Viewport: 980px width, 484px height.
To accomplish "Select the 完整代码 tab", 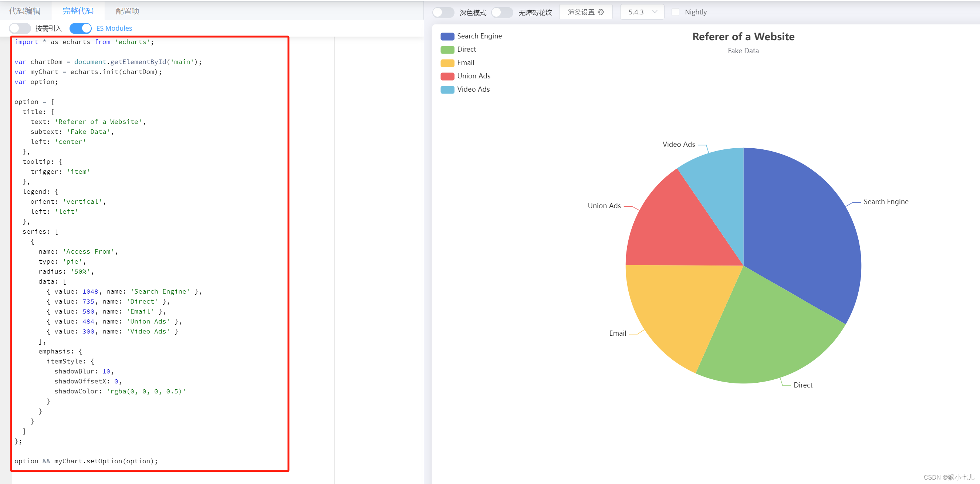I will [x=78, y=11].
